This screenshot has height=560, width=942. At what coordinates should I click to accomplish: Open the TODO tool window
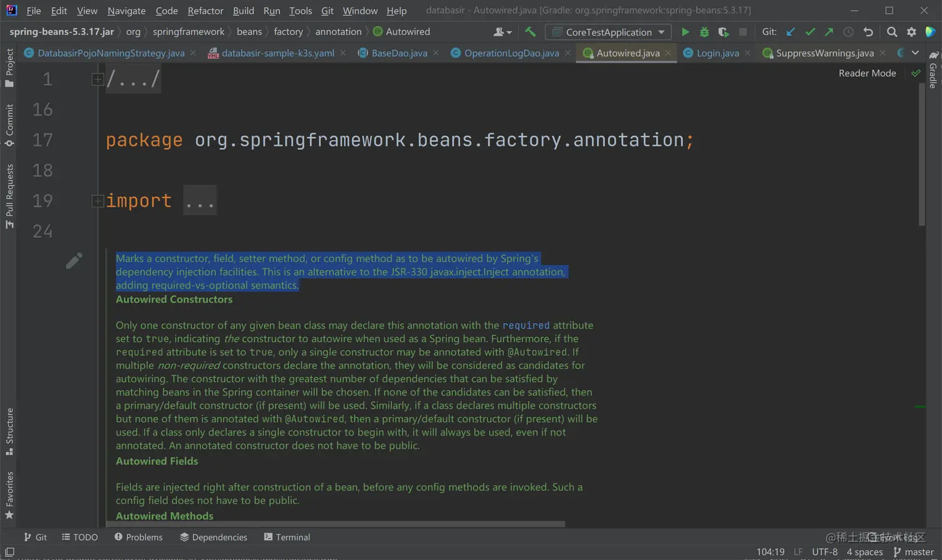coord(80,537)
